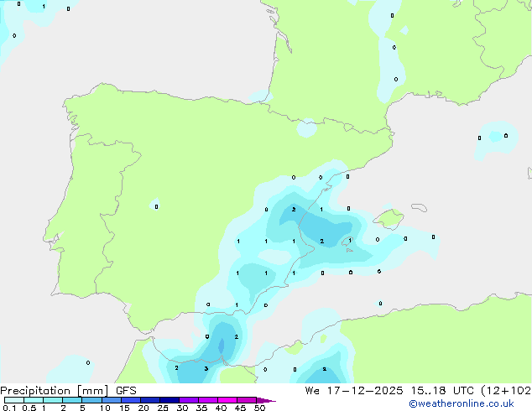Image resolution: width=532 pixels, height=411 pixels.
Task: Click the 'GFS' model label
Action: [x=126, y=391]
